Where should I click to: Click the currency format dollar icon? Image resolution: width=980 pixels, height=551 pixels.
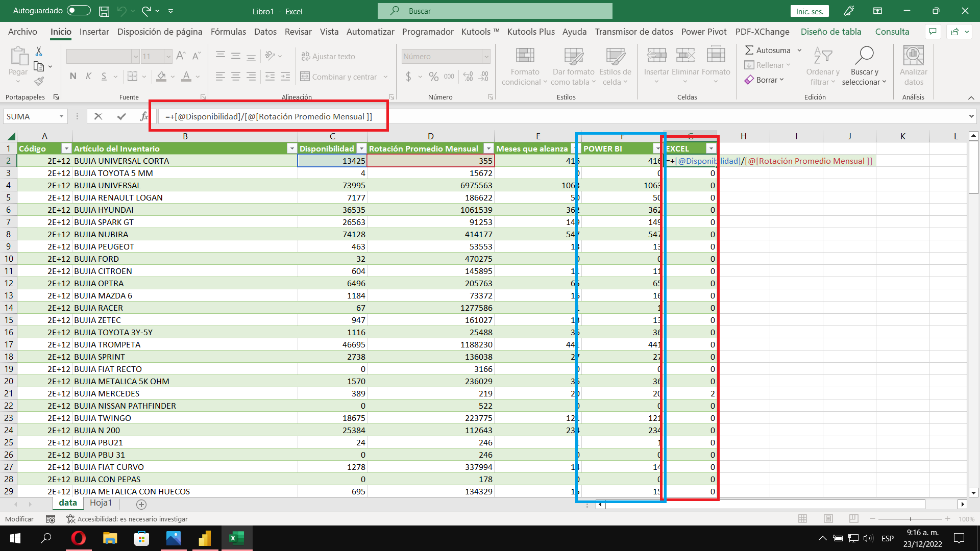408,77
